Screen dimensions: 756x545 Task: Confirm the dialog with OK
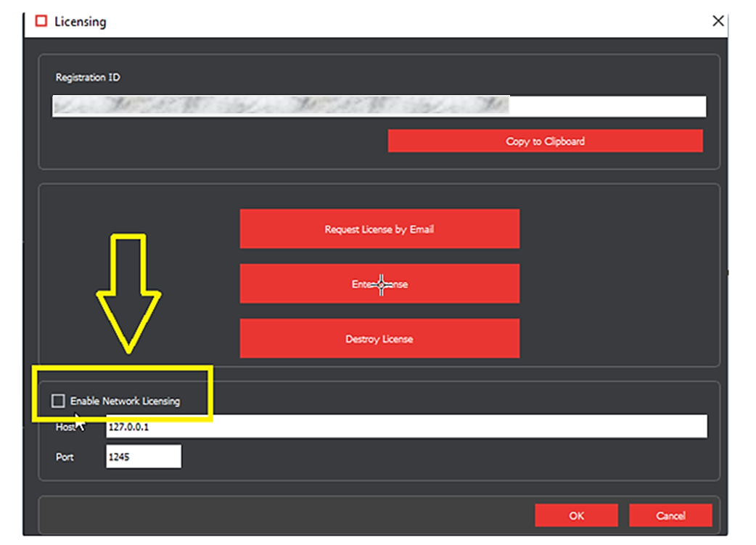(576, 515)
